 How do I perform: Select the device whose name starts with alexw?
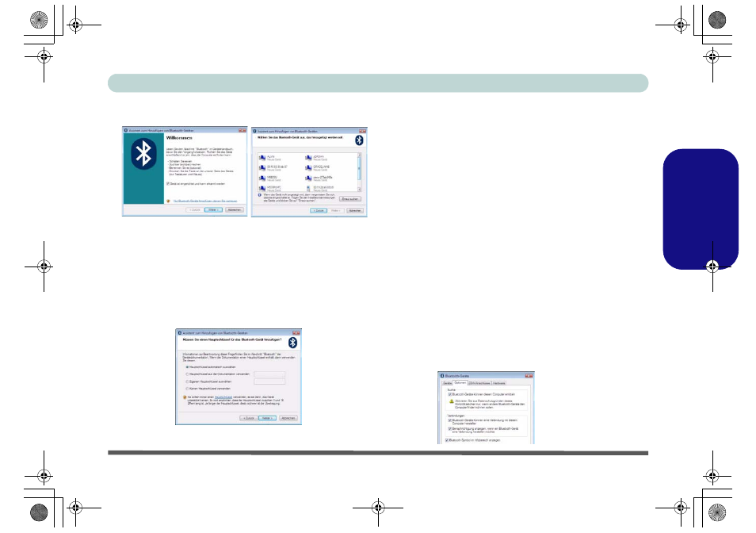[319, 178]
